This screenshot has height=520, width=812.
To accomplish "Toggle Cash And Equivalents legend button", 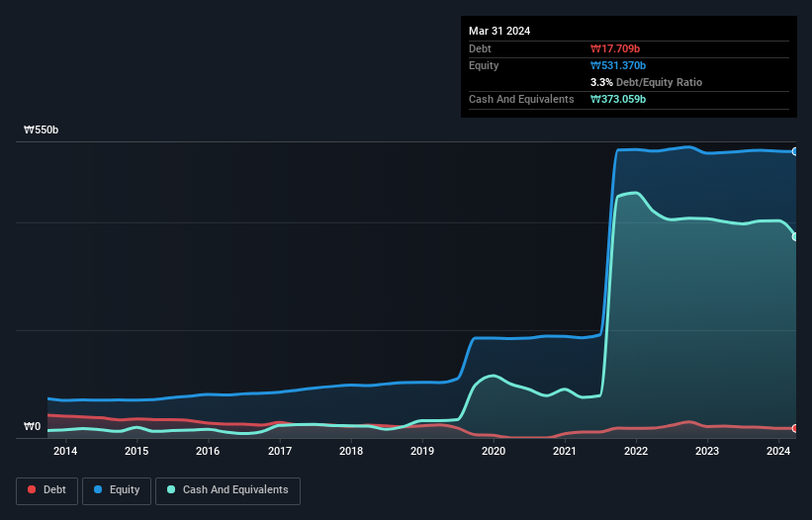I will [x=227, y=490].
